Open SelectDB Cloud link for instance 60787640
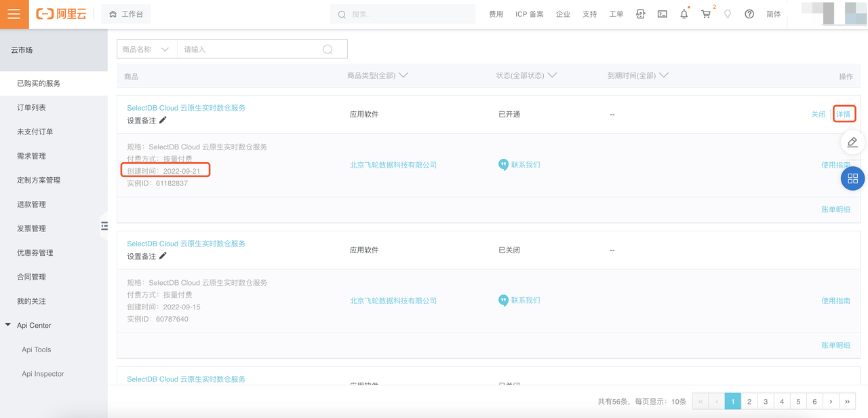The image size is (868, 418). click(186, 244)
